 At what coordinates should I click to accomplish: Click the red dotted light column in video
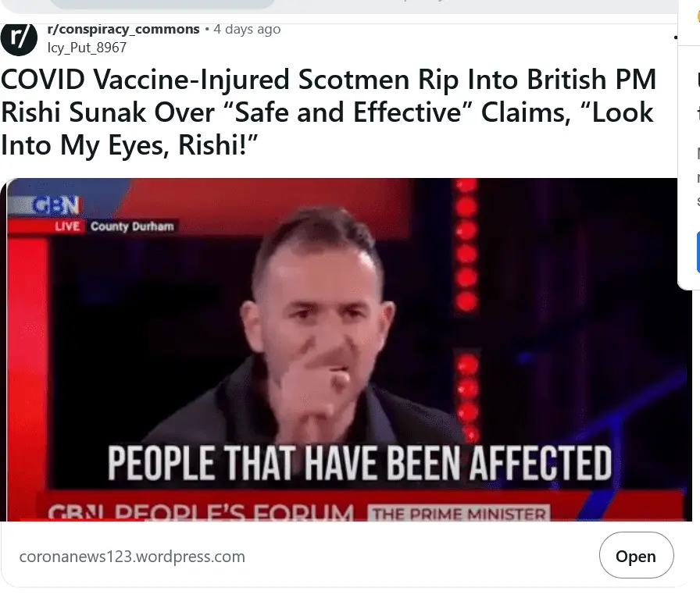click(466, 308)
